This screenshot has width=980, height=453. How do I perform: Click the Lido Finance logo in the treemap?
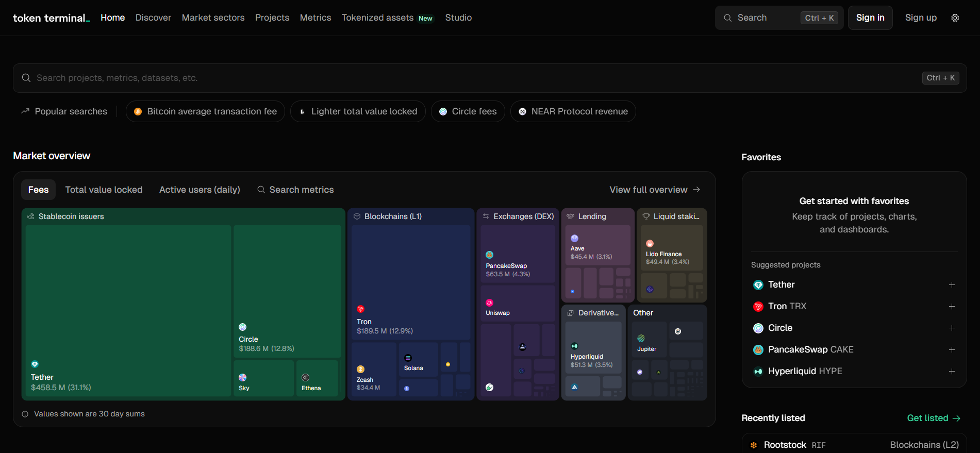coord(650,243)
